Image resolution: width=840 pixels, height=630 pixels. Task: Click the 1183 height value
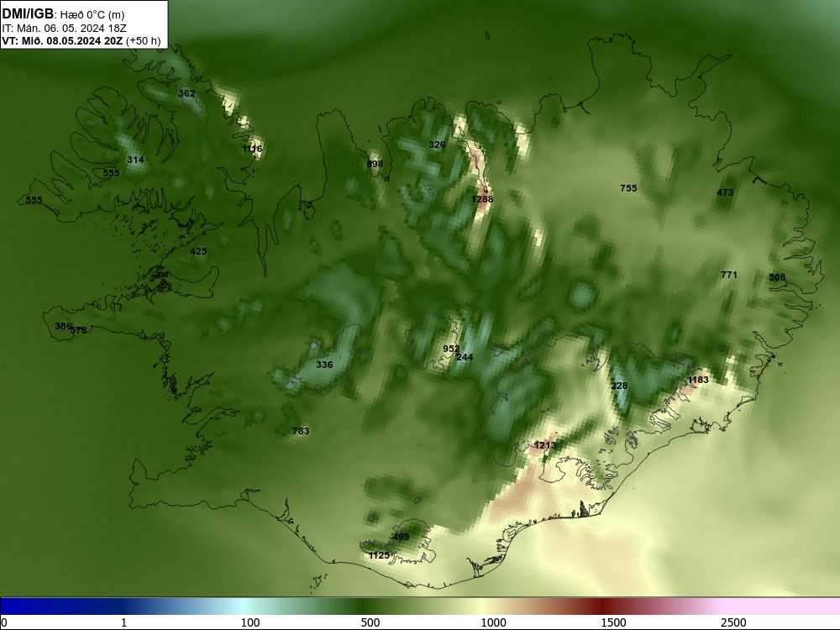(698, 380)
